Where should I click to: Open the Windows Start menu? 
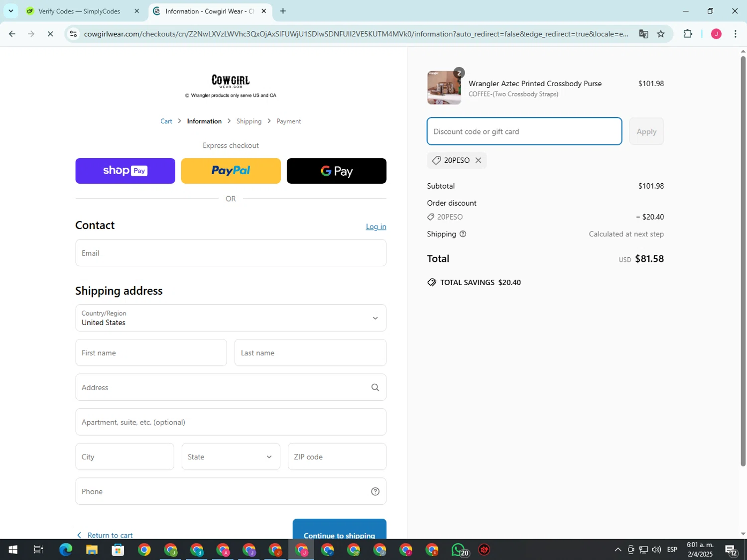pos(13,550)
